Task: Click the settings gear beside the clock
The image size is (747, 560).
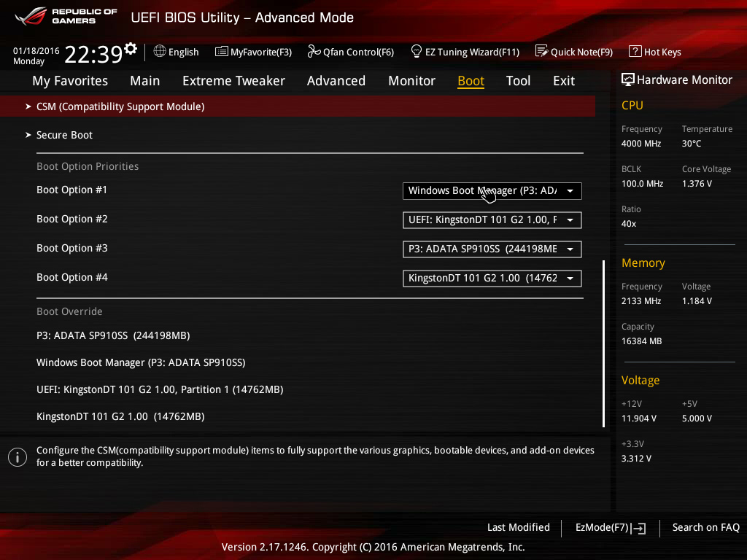Action: click(x=131, y=49)
